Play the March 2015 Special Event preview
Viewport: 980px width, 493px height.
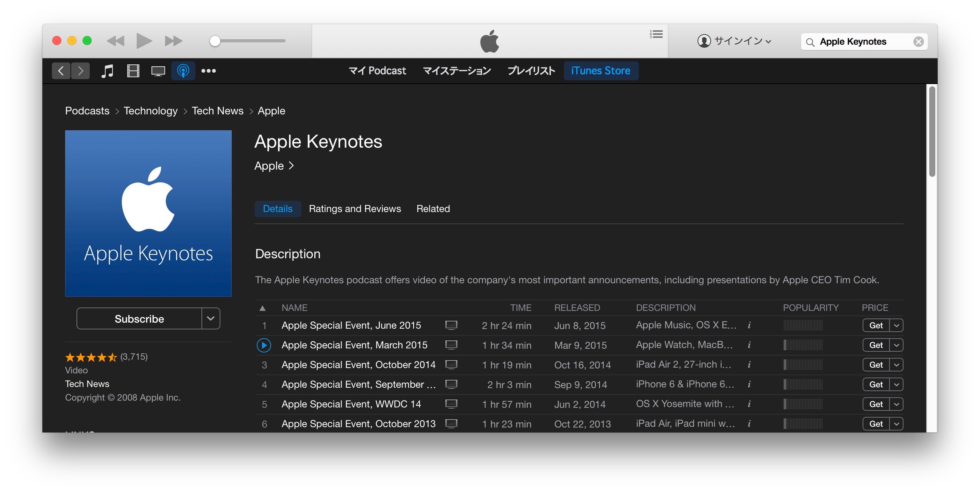264,345
